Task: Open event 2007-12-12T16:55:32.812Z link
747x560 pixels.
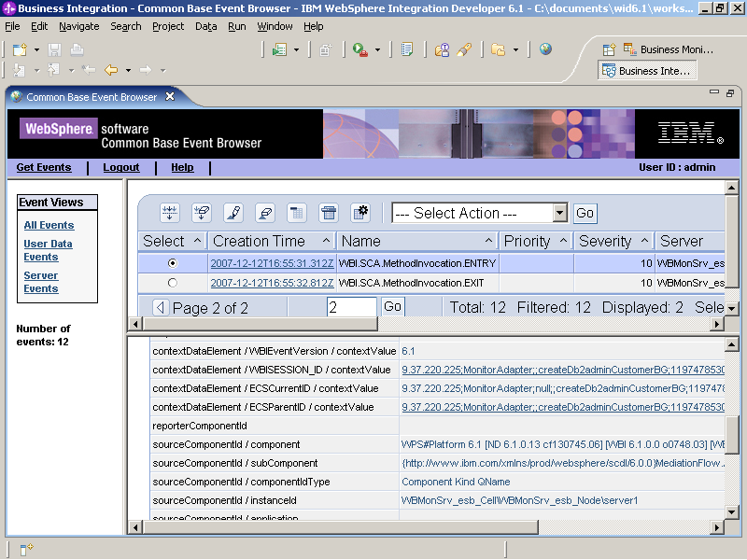Action: tap(272, 283)
